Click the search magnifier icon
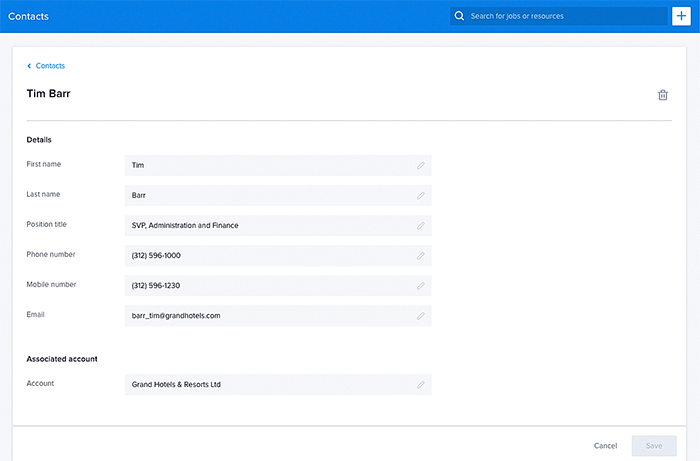This screenshot has width=700, height=461. click(x=459, y=16)
